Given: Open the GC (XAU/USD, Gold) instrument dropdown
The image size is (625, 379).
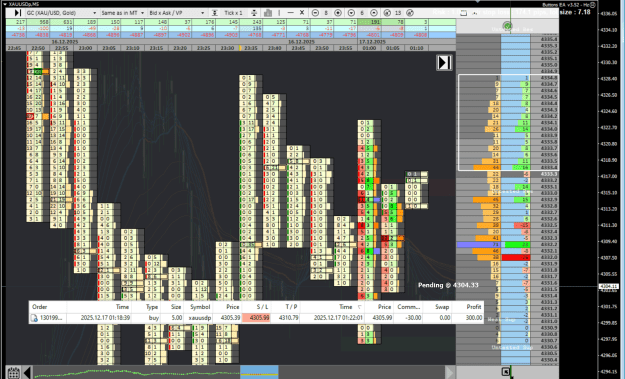Looking at the screenshot, I should (62, 13).
